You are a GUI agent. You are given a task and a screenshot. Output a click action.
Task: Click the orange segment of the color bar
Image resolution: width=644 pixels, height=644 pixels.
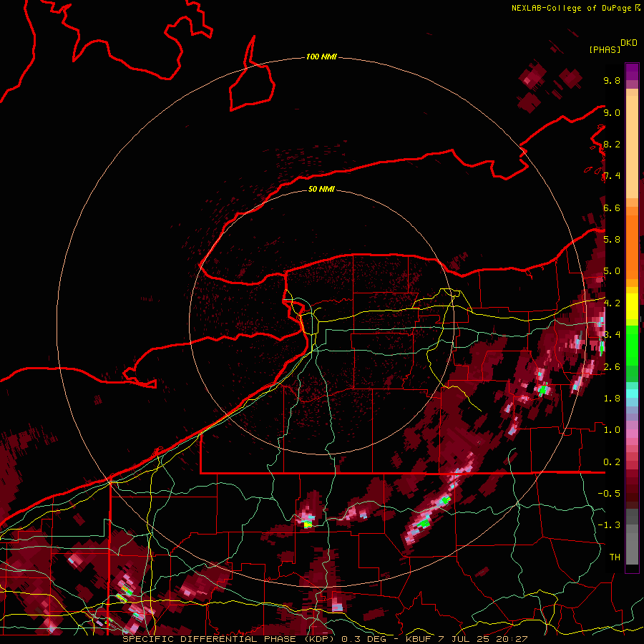[x=632, y=246]
